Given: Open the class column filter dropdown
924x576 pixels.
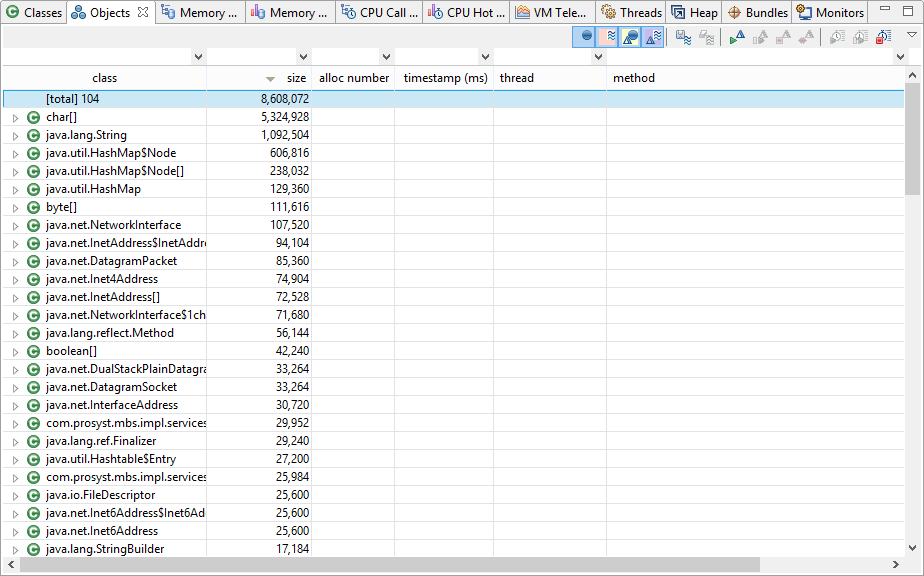Looking at the screenshot, I should coord(197,57).
